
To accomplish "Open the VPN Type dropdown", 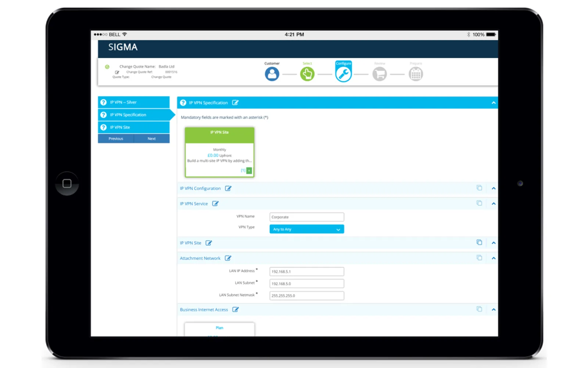I will pos(307,229).
